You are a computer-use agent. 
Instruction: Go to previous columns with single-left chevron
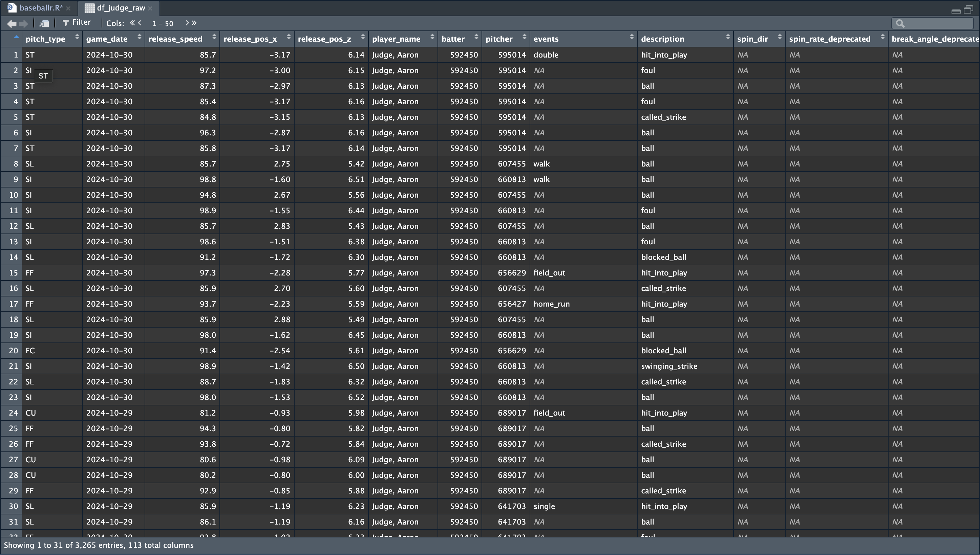pyautogui.click(x=140, y=23)
